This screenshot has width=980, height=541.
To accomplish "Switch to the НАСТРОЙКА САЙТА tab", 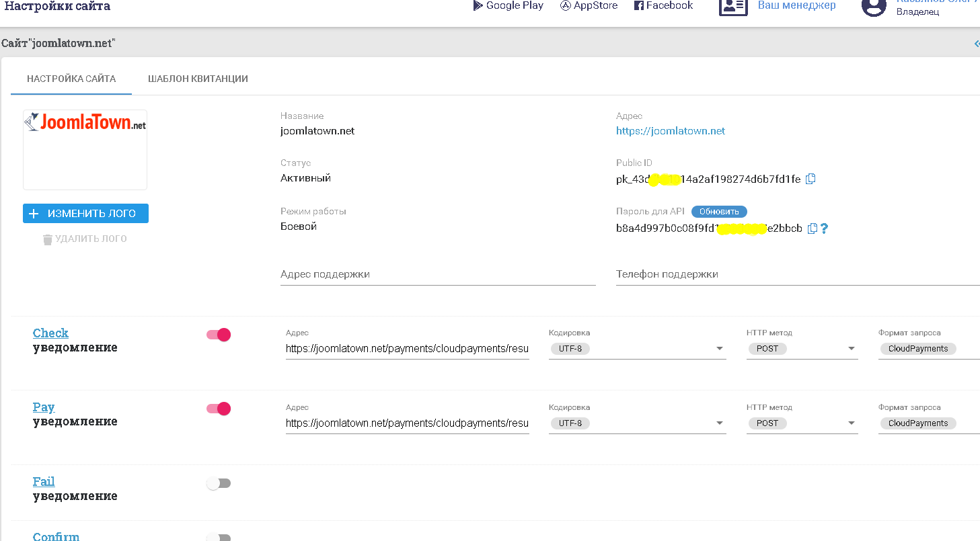I will pos(71,79).
